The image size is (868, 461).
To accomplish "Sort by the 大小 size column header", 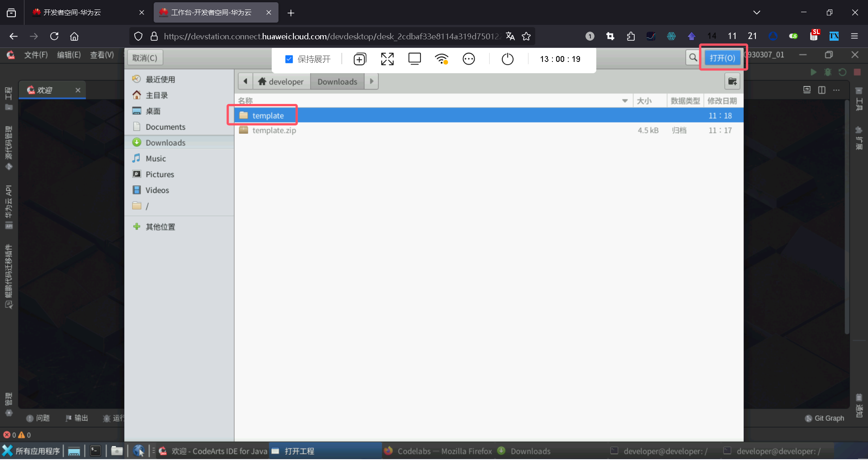I will (650, 101).
